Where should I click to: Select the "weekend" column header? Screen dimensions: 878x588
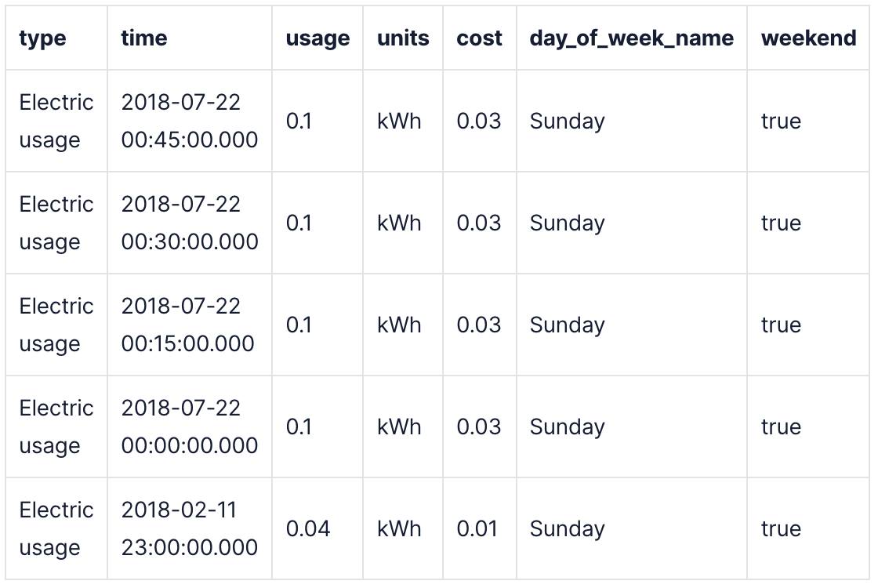808,38
